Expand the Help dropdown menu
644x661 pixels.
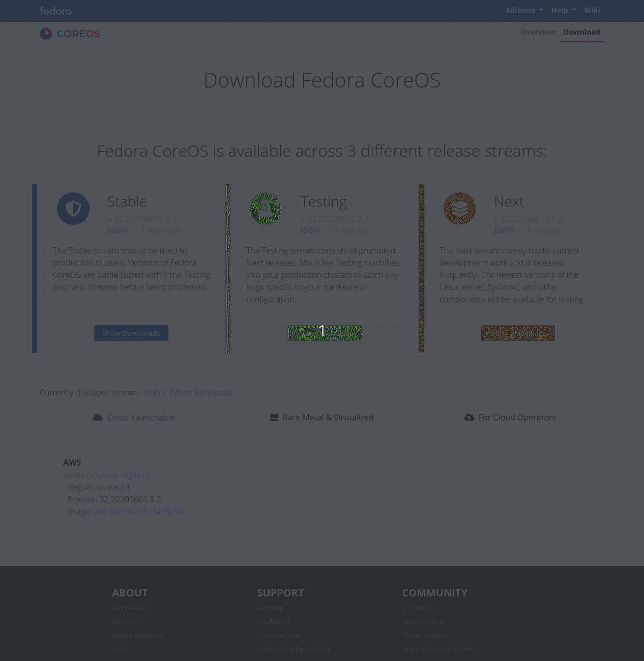pyautogui.click(x=563, y=10)
